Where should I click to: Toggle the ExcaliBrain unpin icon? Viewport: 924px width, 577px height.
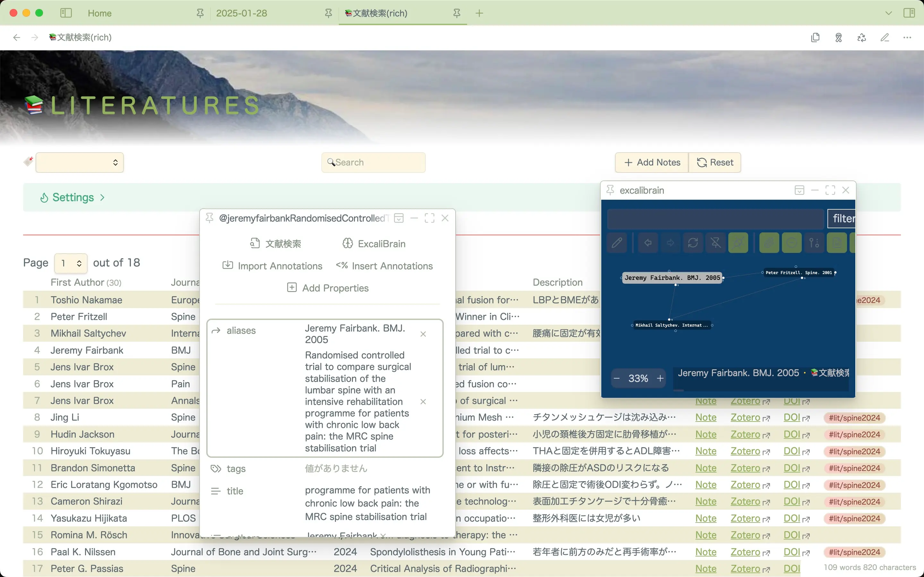tap(715, 243)
